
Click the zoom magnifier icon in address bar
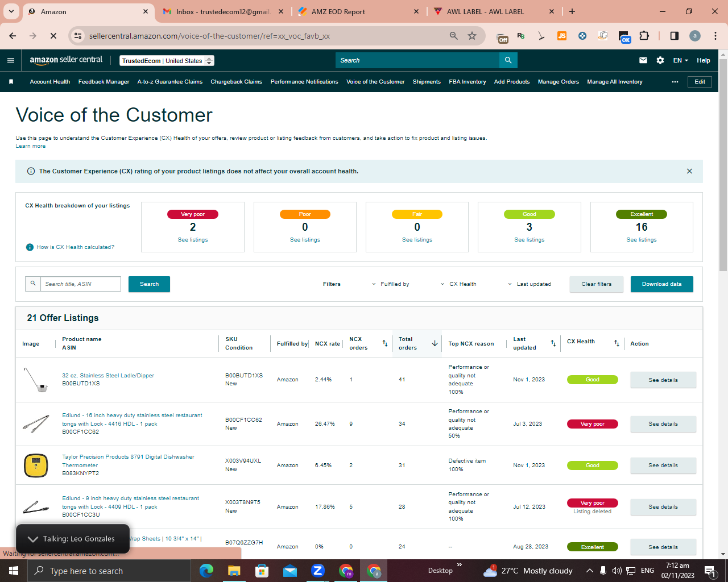pos(454,36)
